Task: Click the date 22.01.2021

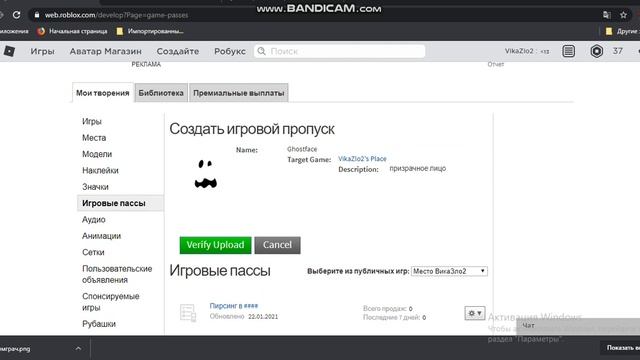Action: [263, 316]
